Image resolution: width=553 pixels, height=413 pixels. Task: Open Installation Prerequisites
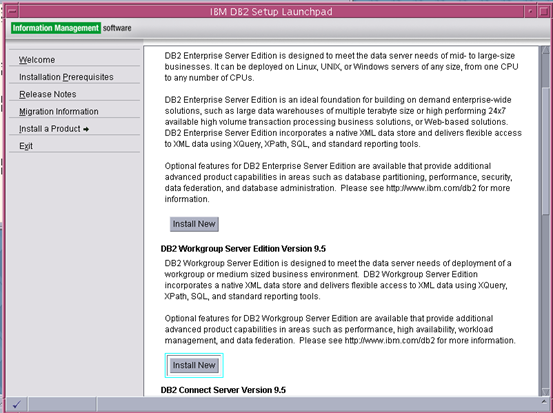point(66,77)
